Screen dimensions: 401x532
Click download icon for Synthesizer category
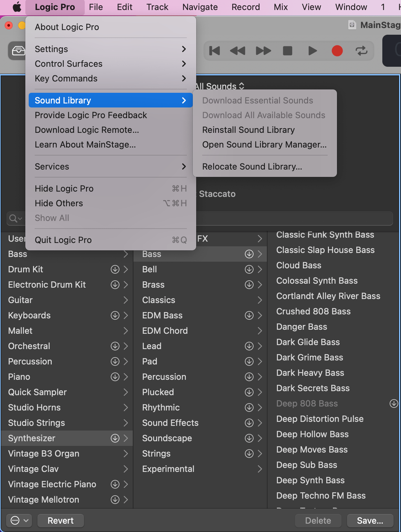[115, 438]
